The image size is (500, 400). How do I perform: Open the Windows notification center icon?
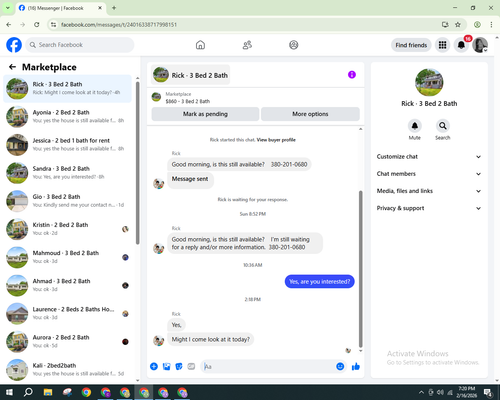click(x=488, y=392)
